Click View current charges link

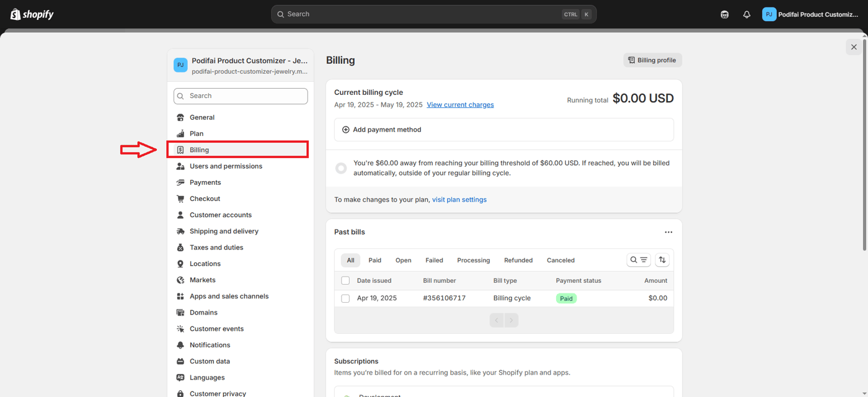click(460, 105)
